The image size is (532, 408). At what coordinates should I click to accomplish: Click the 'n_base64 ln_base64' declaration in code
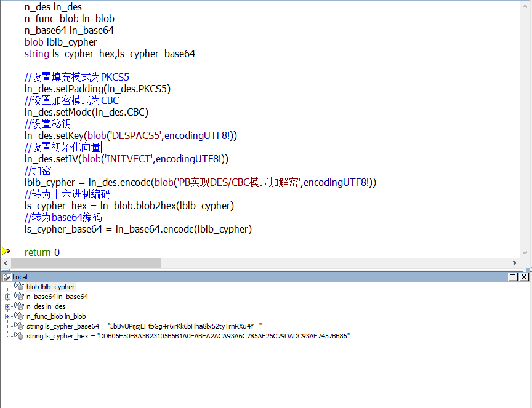(69, 31)
